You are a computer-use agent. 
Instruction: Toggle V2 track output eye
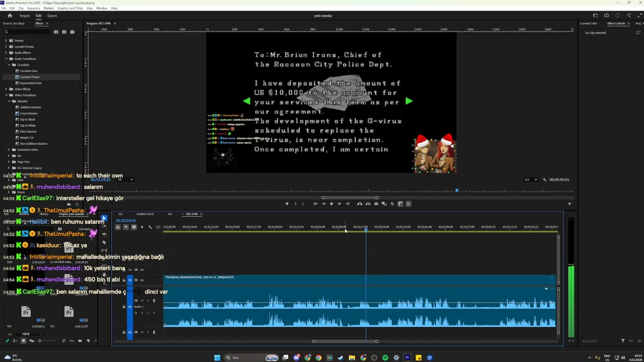click(142, 269)
